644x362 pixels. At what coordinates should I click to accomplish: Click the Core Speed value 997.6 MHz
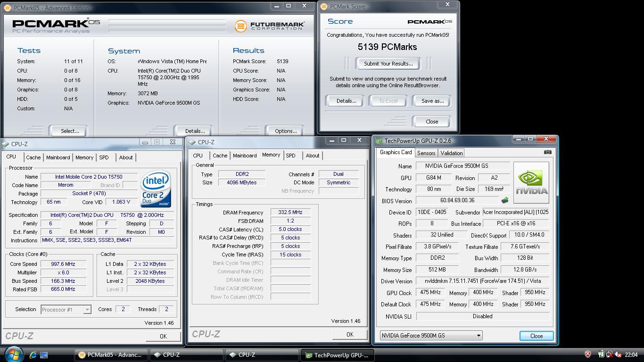pyautogui.click(x=64, y=264)
